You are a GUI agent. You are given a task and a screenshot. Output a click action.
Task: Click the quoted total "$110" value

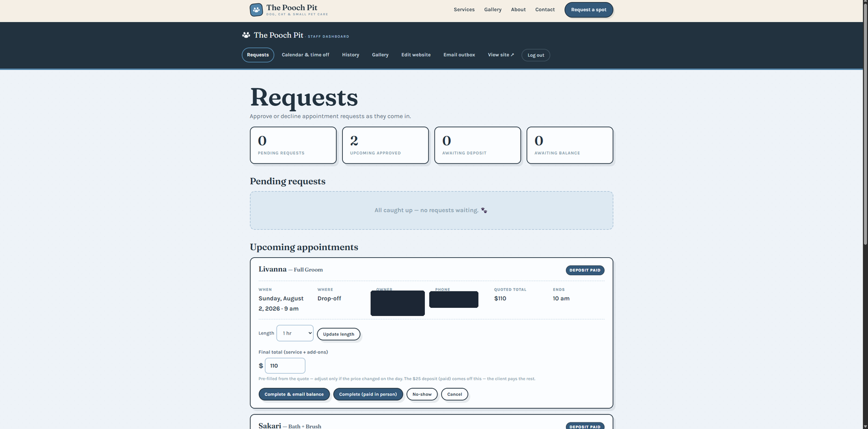[x=500, y=299]
